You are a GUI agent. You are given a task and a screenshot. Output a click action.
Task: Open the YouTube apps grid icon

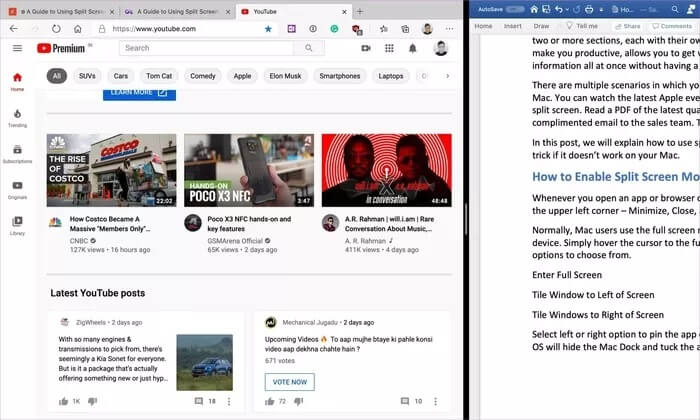tap(389, 48)
